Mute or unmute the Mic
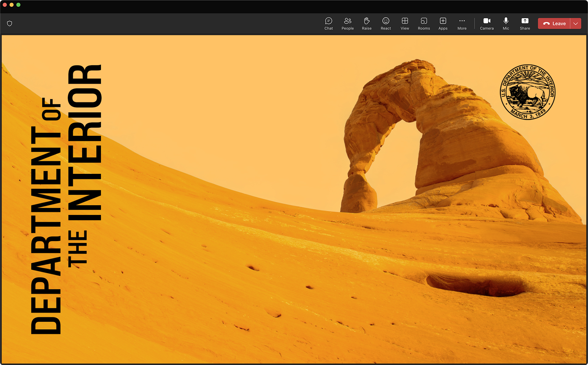The image size is (588, 365). click(x=506, y=23)
